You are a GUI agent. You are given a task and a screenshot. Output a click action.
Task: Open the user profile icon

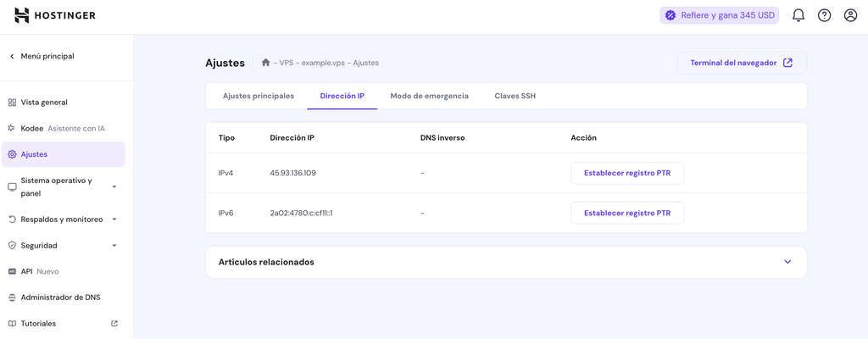[850, 15]
